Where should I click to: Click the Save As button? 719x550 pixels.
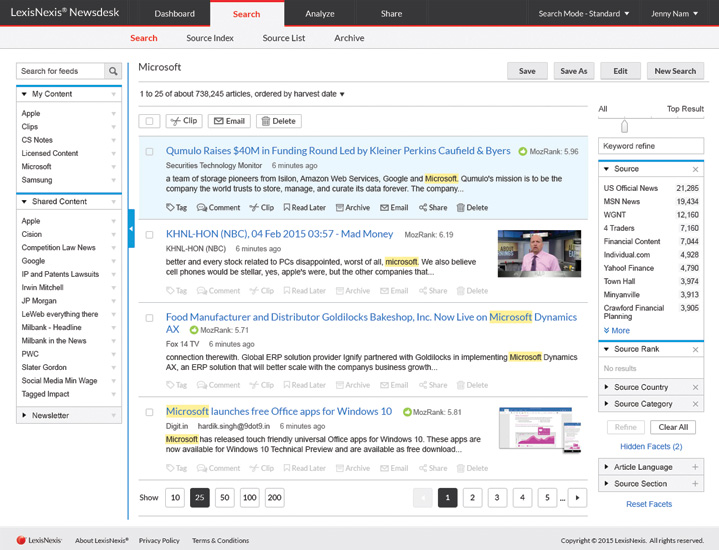coord(574,71)
